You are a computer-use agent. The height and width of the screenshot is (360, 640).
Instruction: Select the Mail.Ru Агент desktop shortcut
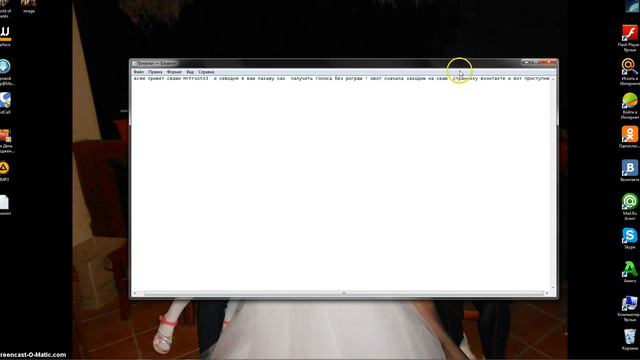629,207
